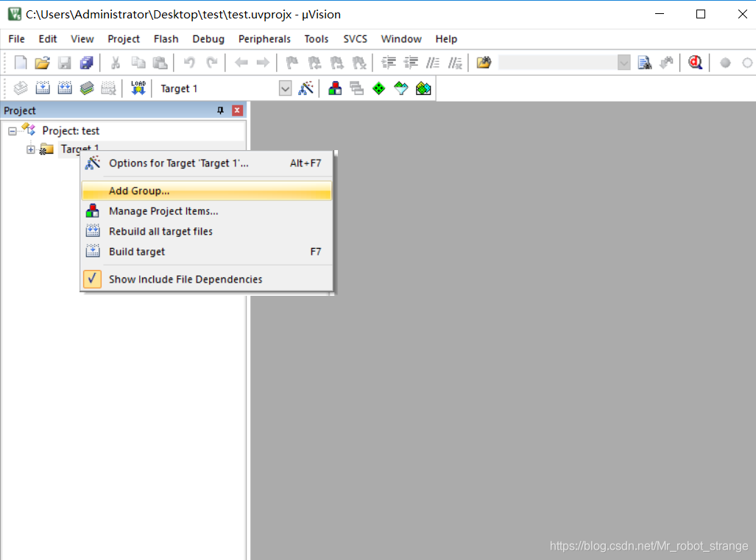Click the Save icon in toolbar

pyautogui.click(x=65, y=63)
